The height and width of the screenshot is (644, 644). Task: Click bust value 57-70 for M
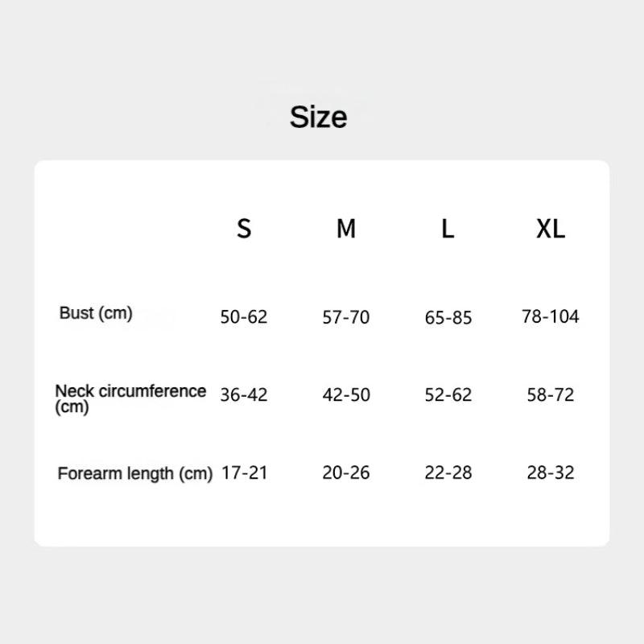point(346,317)
